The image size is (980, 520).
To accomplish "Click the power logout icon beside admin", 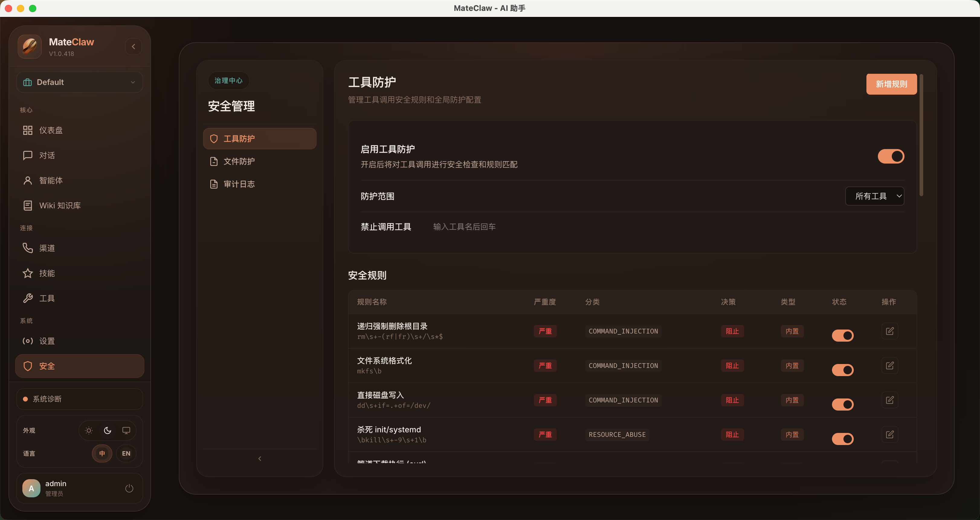I will pos(129,488).
